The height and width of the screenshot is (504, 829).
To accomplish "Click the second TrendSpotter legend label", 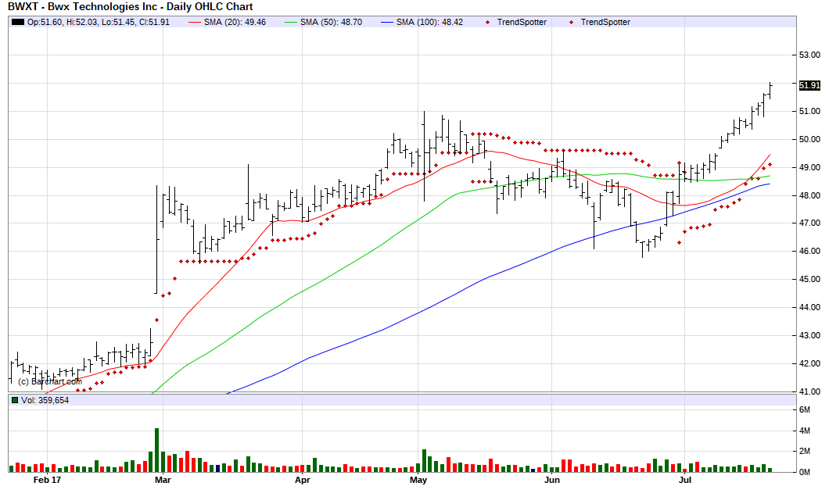I will (x=605, y=22).
